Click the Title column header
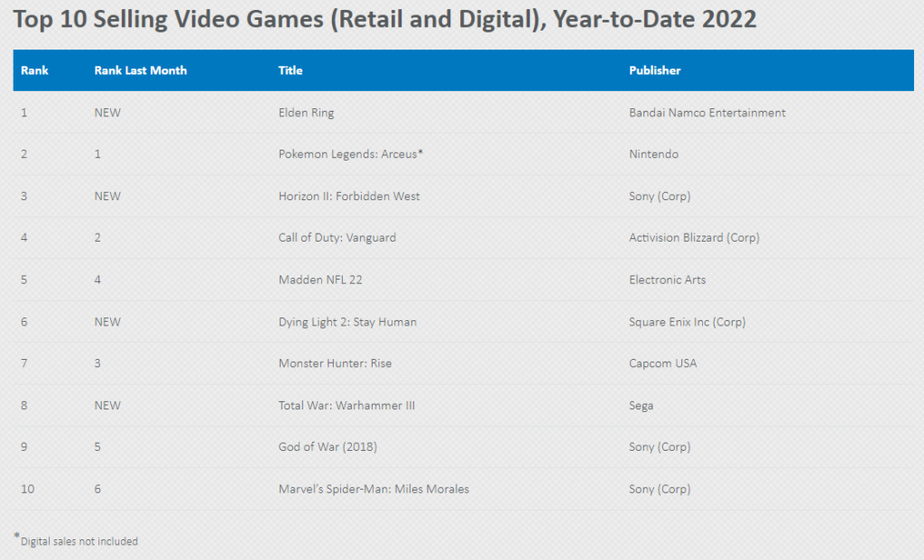This screenshot has width=924, height=560. tap(290, 70)
